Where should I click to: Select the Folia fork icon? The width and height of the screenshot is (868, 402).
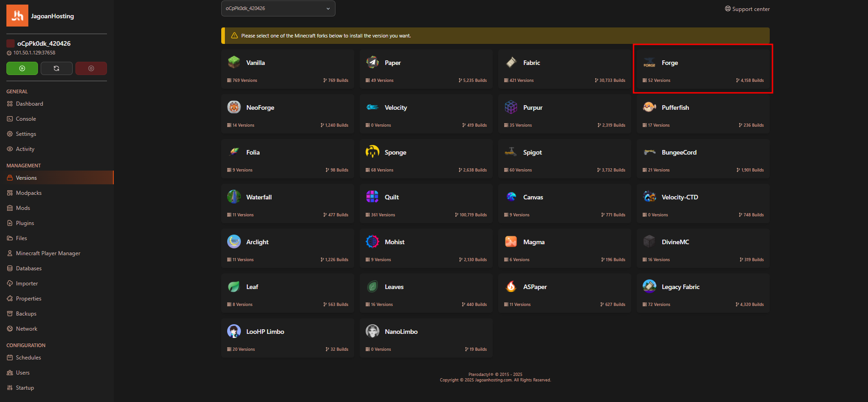click(x=234, y=152)
